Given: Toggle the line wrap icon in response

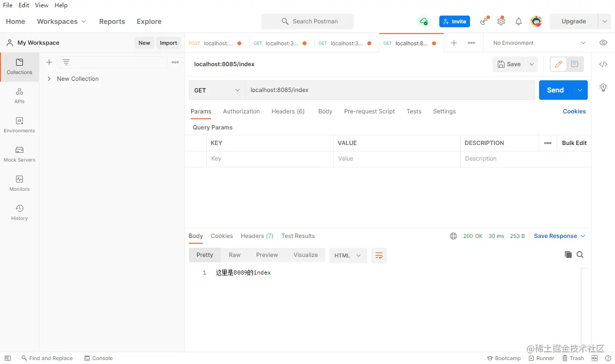Looking at the screenshot, I should click(379, 255).
